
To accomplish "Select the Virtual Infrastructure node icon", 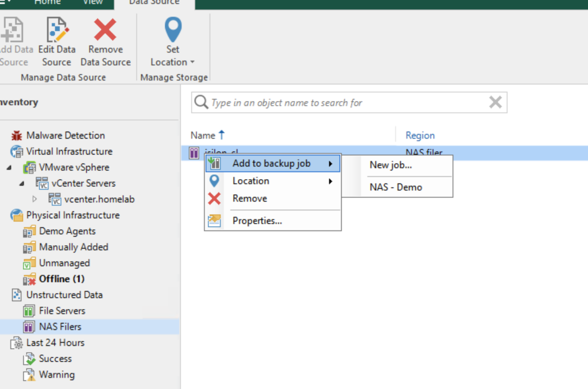I will tap(17, 152).
